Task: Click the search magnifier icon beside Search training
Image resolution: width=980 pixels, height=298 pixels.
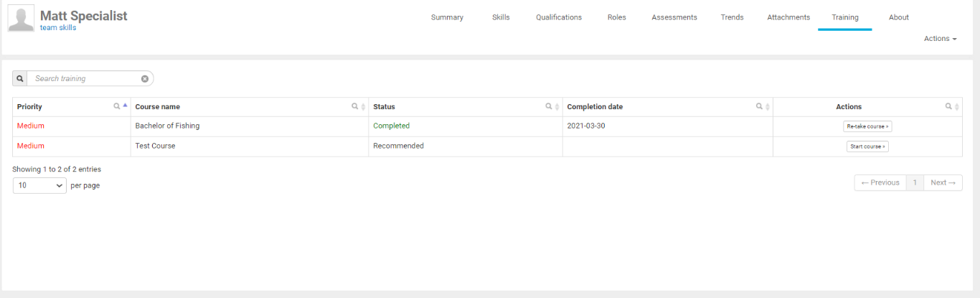Action: (x=20, y=78)
